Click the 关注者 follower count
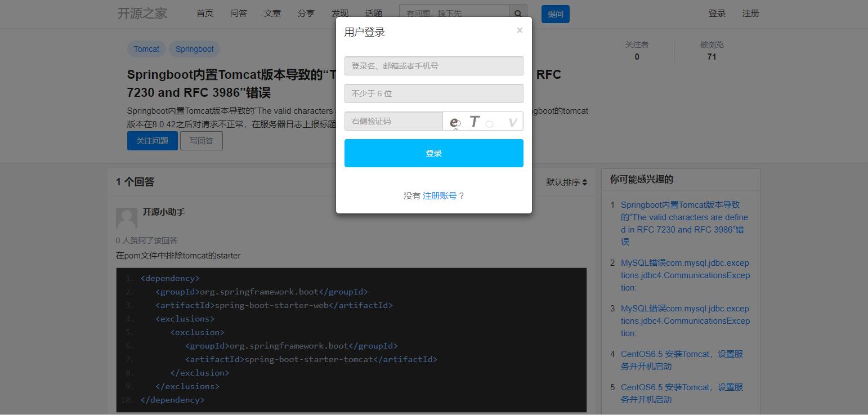This screenshot has height=415, width=868. coord(637,51)
